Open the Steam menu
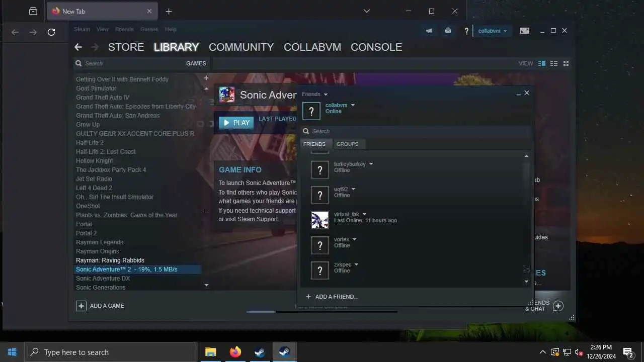Image resolution: width=644 pixels, height=362 pixels. 82,29
